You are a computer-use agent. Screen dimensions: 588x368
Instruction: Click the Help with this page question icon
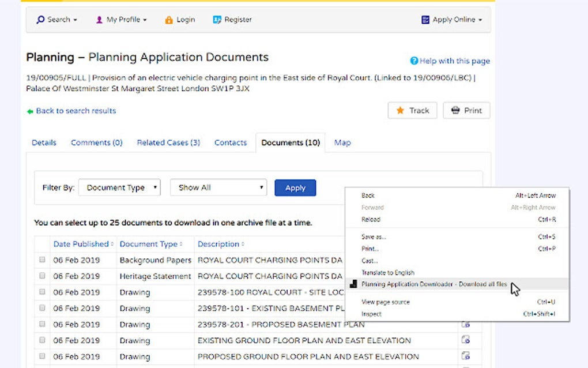tap(414, 61)
